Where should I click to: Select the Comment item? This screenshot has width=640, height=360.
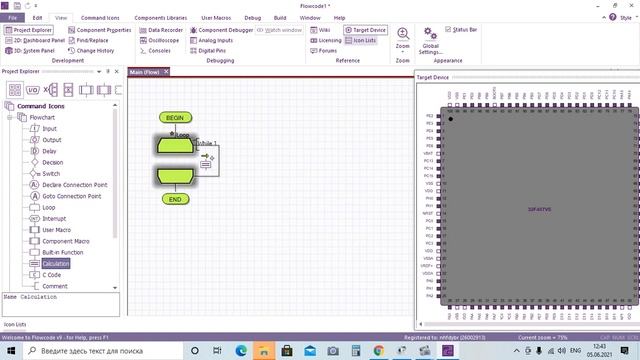tap(49, 286)
